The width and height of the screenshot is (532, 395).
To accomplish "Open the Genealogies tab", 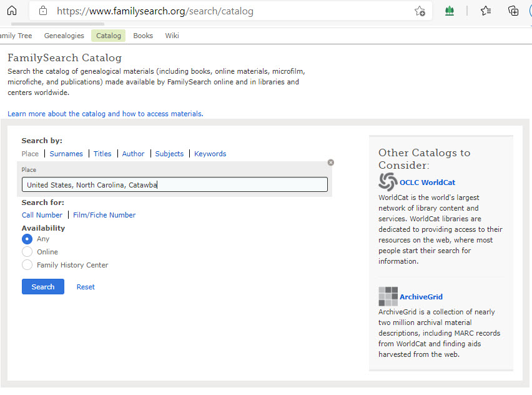I will point(64,36).
